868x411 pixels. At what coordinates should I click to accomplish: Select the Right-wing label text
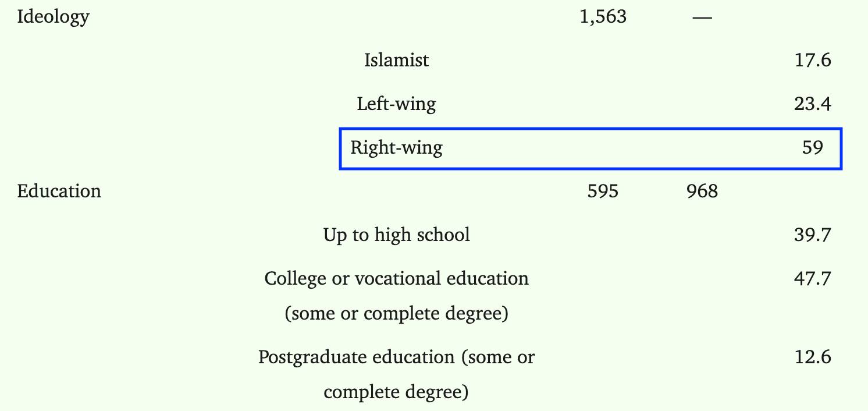[x=396, y=148]
